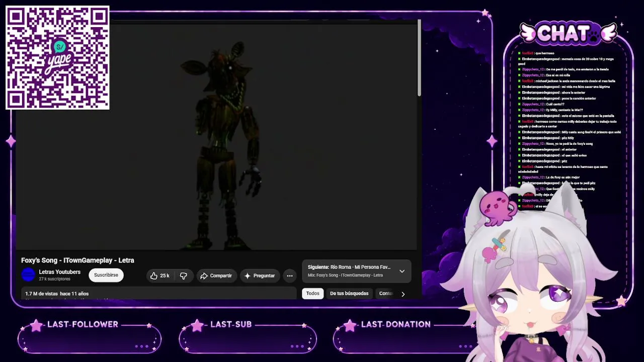This screenshot has height=362, width=644.
Task: Select the De tus búsquedas chip
Action: 349,294
